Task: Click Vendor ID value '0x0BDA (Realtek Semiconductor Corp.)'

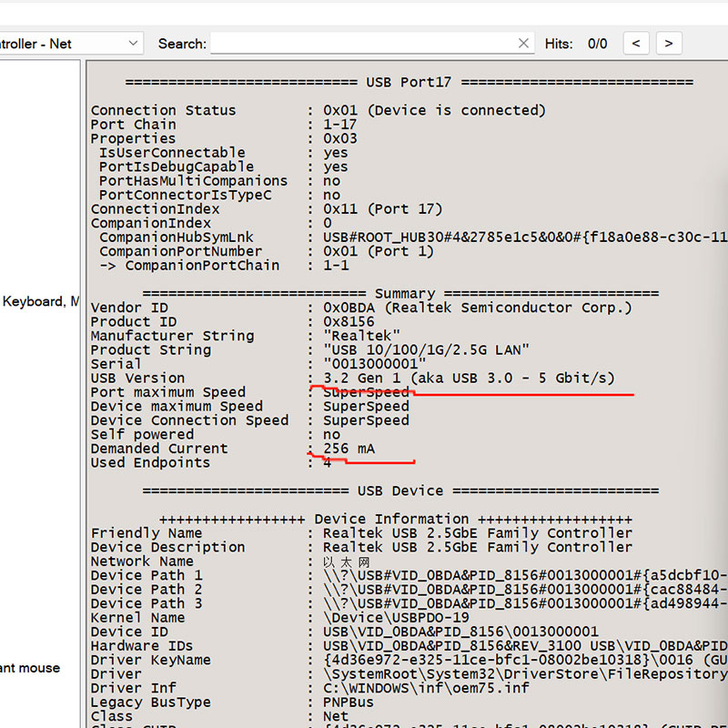Action: pos(478,308)
